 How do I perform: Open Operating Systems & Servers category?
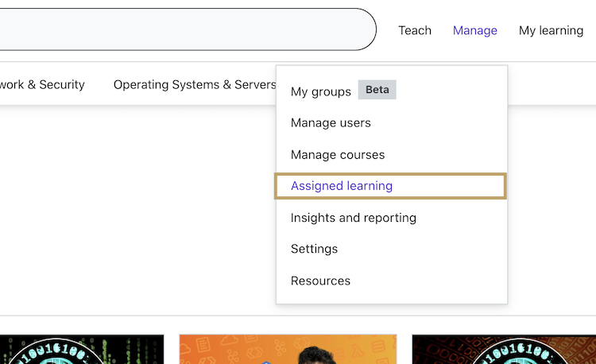[x=195, y=84]
